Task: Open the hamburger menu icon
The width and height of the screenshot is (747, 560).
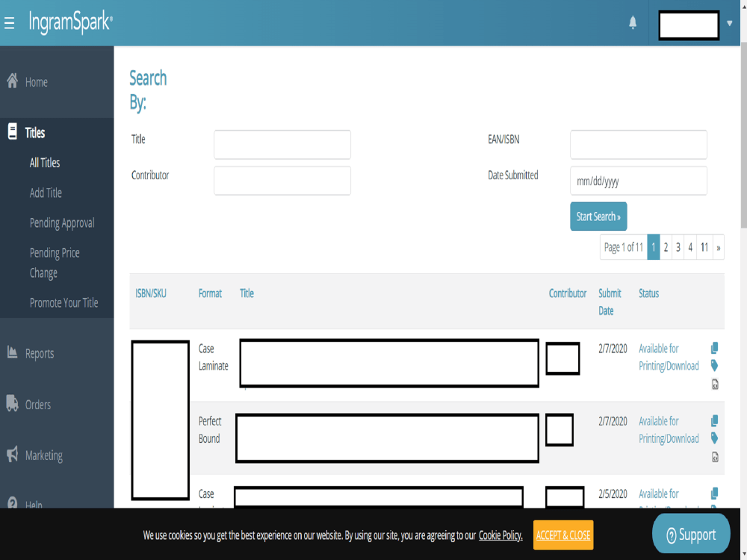Action: pyautogui.click(x=10, y=23)
